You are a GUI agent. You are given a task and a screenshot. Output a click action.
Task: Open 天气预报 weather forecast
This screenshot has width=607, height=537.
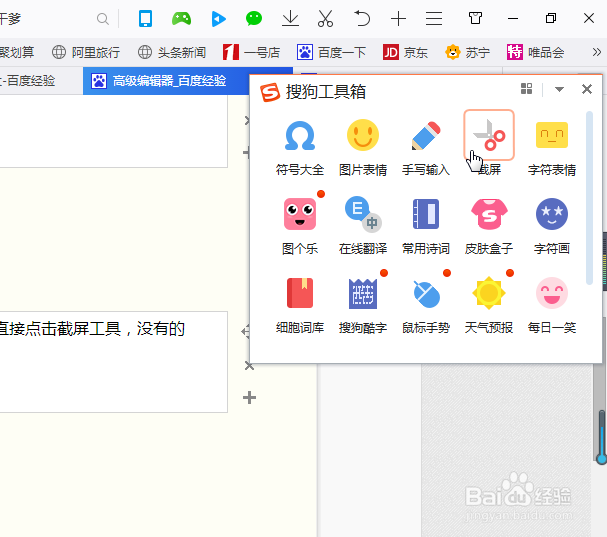click(489, 306)
